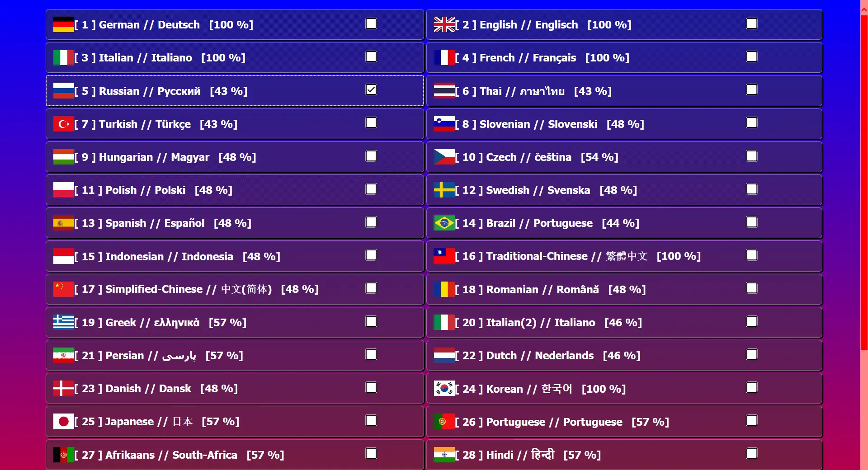Click the vertical page scrollbar
The width and height of the screenshot is (868, 470).
tap(864, 181)
